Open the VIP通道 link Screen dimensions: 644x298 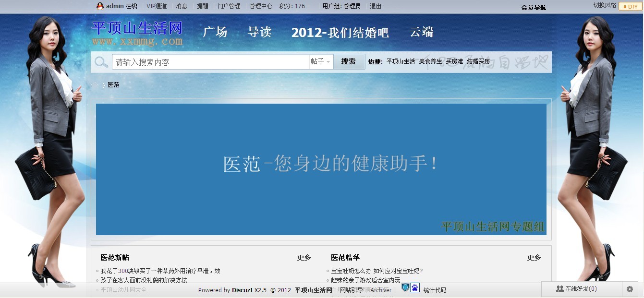tap(157, 6)
